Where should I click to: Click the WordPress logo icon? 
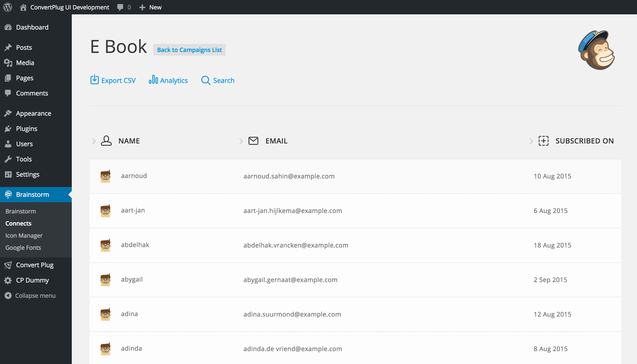(x=8, y=7)
